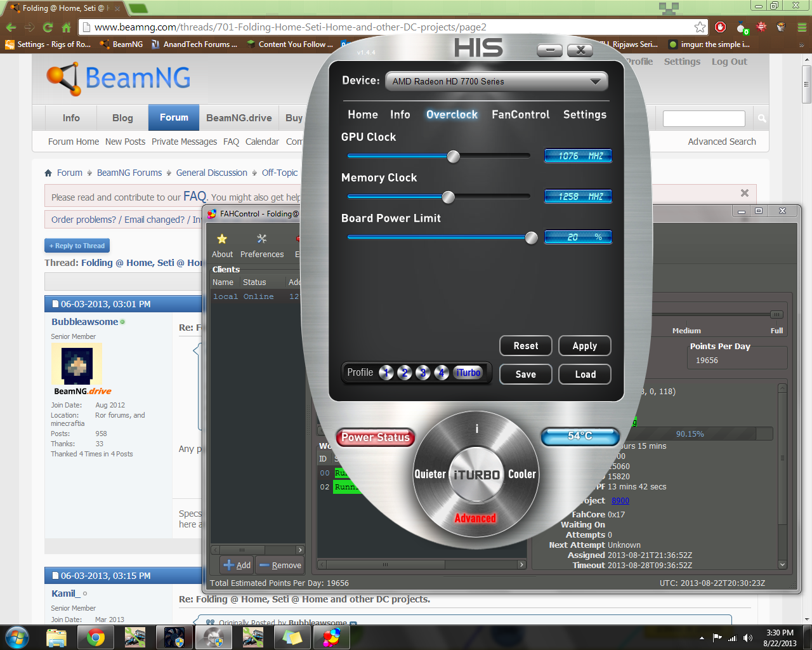The height and width of the screenshot is (650, 812).
Task: Select overclock profile 2
Action: click(405, 373)
